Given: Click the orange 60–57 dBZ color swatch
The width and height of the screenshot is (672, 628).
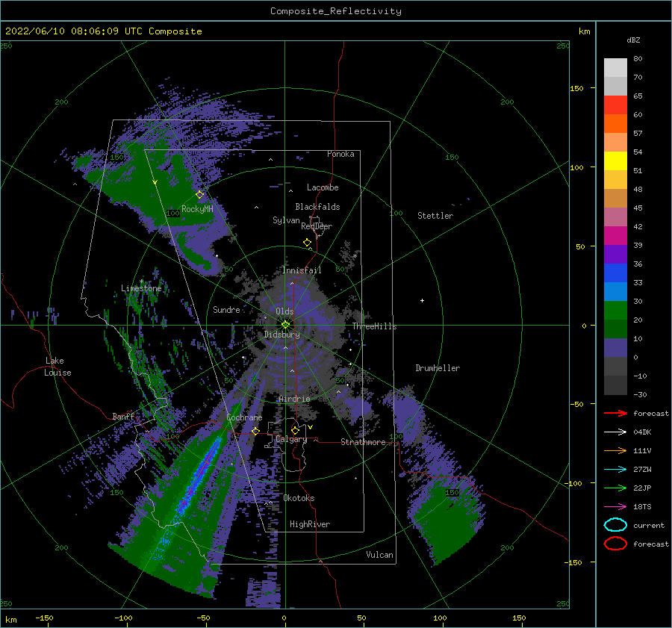Looking at the screenshot, I should [615, 124].
